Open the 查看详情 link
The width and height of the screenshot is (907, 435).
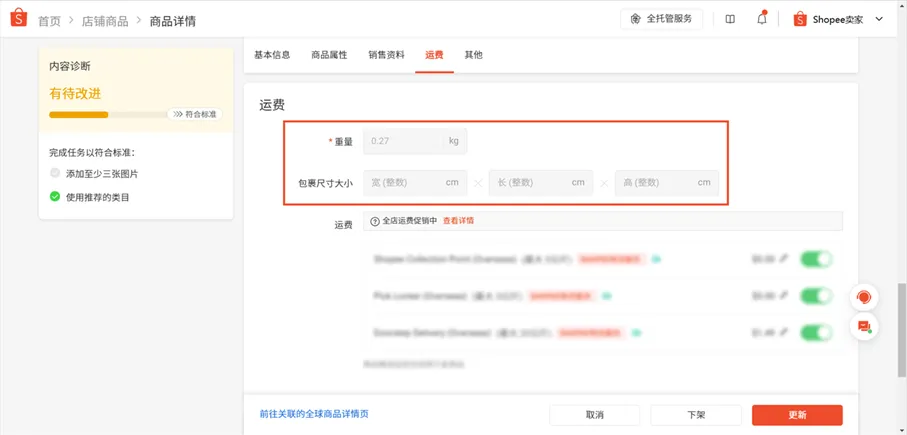pyautogui.click(x=458, y=221)
